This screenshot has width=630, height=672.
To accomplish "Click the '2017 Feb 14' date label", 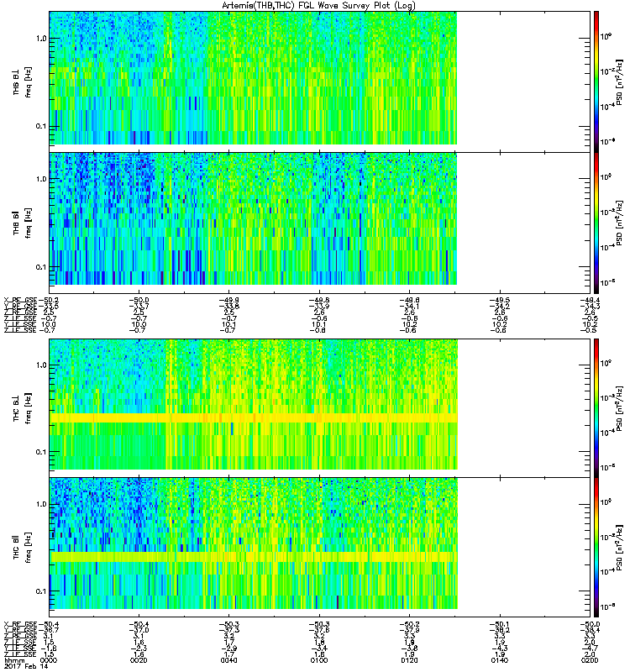I will 26,667.
